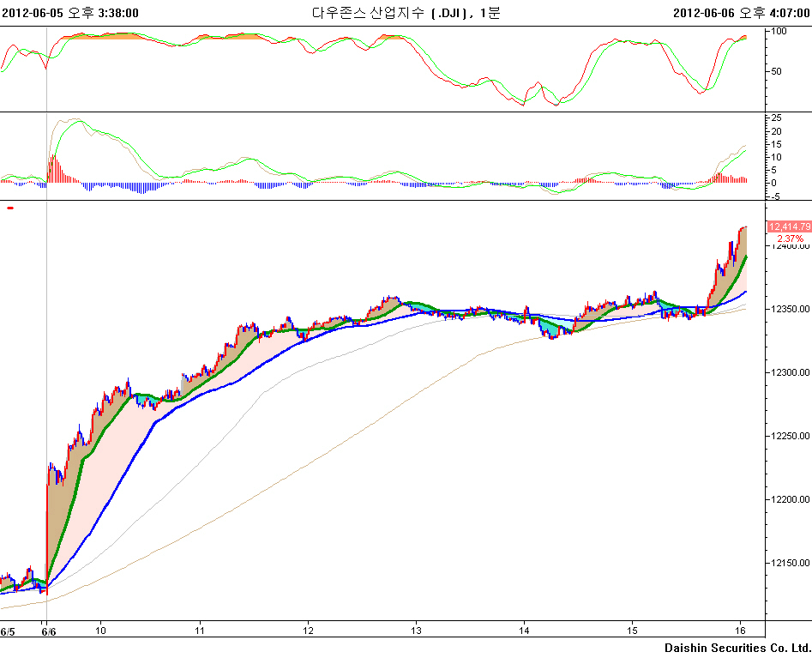Image resolution: width=812 pixels, height=658 pixels.
Task: Click the Daishin Securities Co. Ltd. text
Action: 737,648
